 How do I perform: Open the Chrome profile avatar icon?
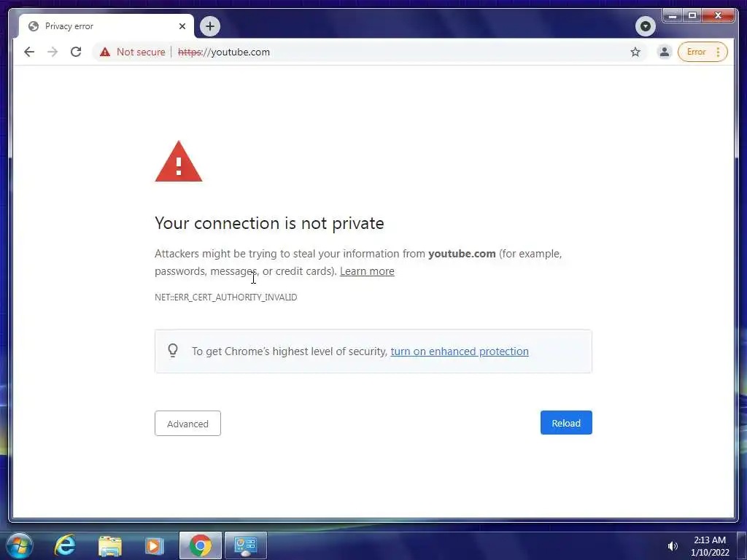point(664,52)
